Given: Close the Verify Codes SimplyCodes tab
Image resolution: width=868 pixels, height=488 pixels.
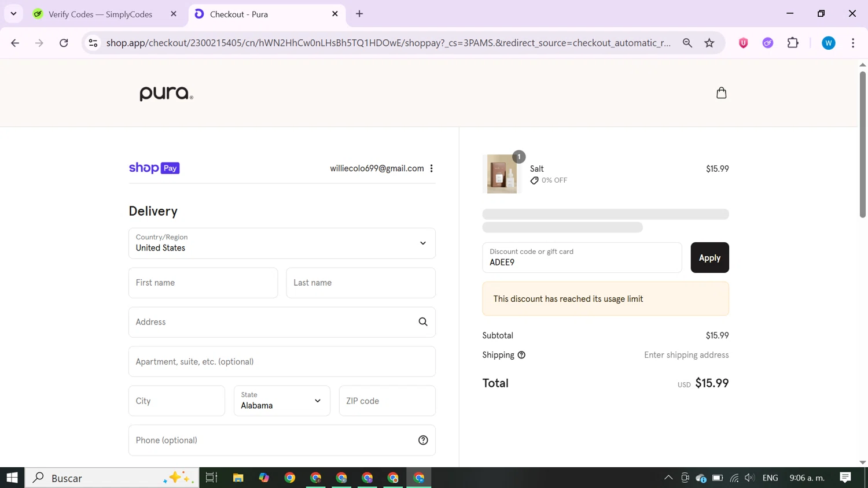Looking at the screenshot, I should click(x=174, y=14).
